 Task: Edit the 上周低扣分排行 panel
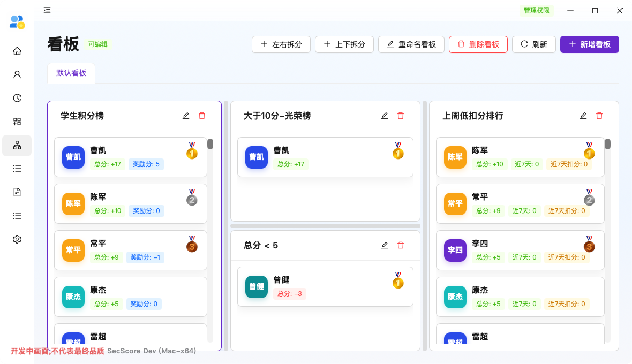click(583, 116)
